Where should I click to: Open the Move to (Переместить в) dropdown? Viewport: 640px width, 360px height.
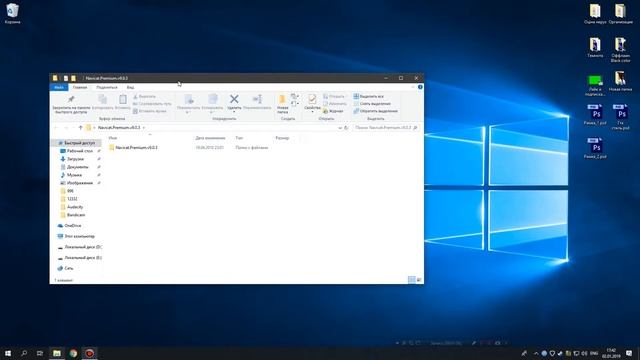[x=189, y=104]
